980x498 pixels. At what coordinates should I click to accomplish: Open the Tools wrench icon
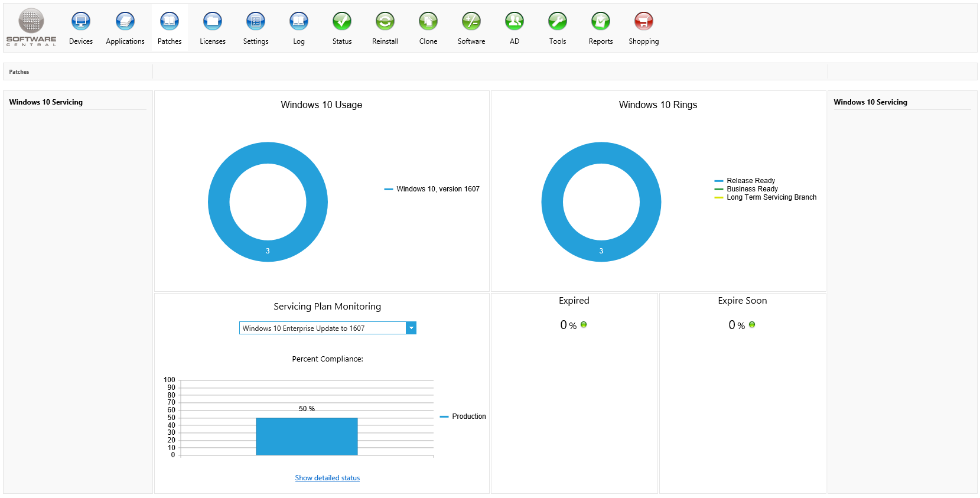(x=558, y=22)
